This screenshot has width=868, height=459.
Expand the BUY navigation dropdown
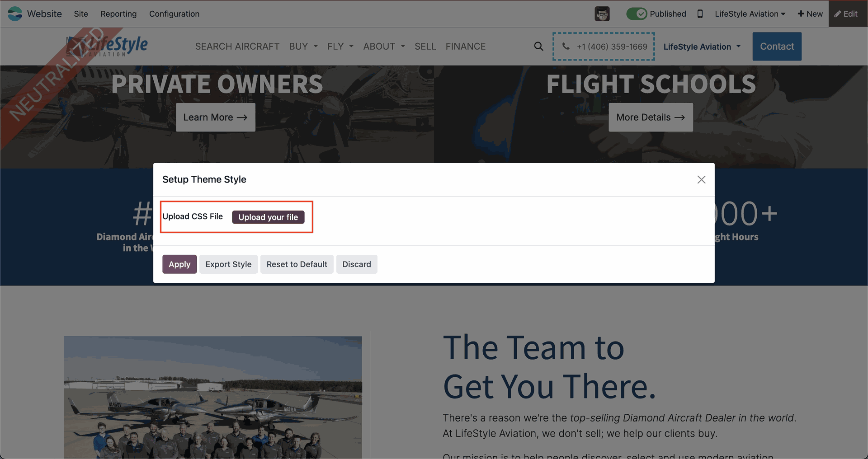(303, 46)
